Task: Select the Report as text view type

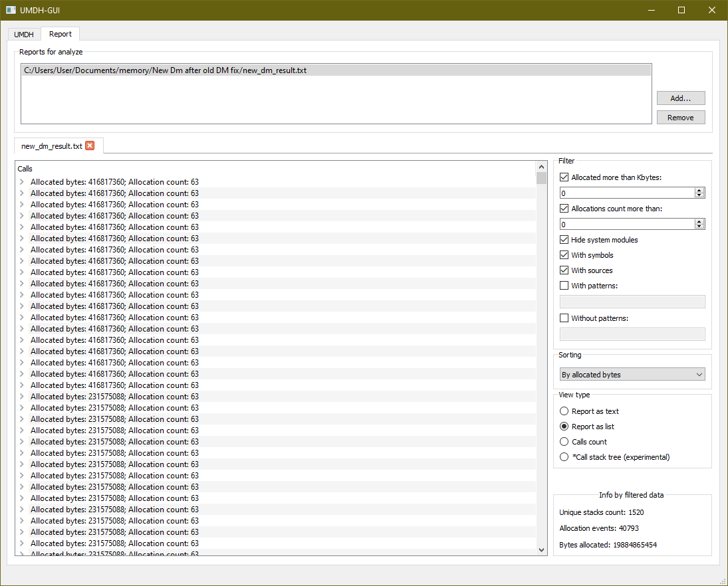Action: click(x=564, y=411)
